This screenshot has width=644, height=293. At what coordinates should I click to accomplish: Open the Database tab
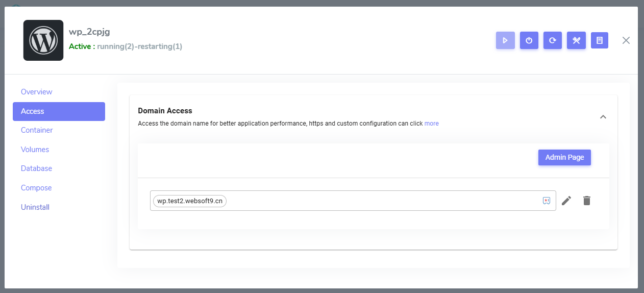pyautogui.click(x=36, y=168)
